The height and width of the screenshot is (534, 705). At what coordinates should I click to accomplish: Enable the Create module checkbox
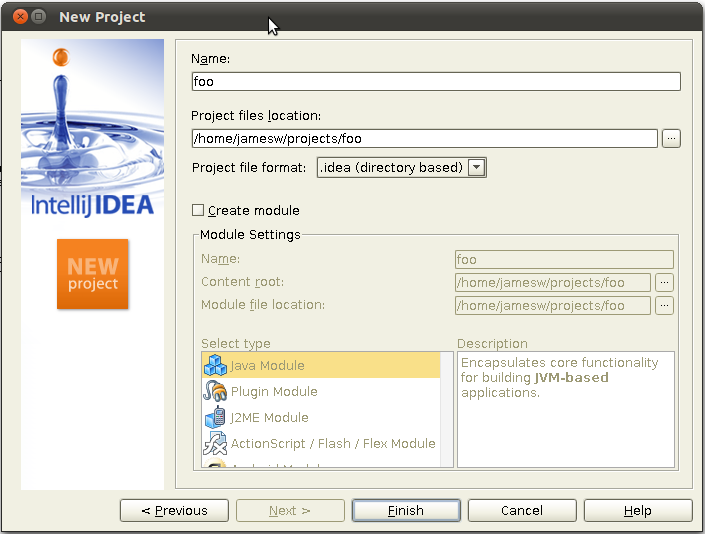198,210
